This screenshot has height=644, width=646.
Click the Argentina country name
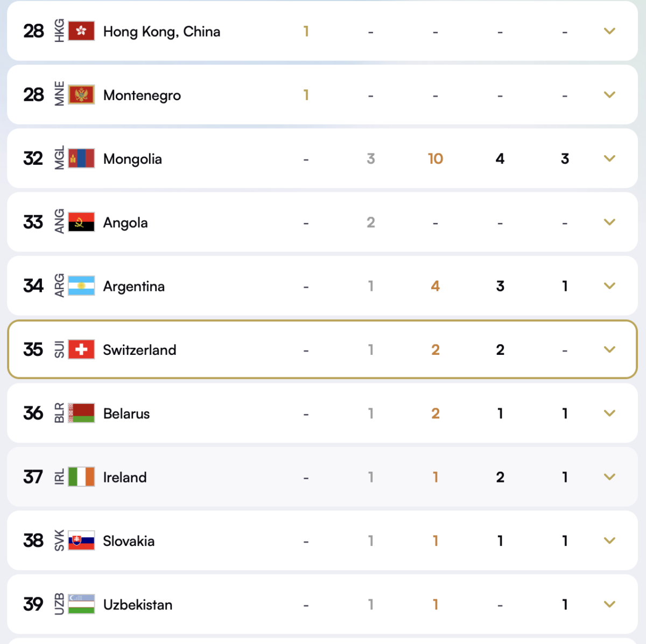click(x=134, y=286)
